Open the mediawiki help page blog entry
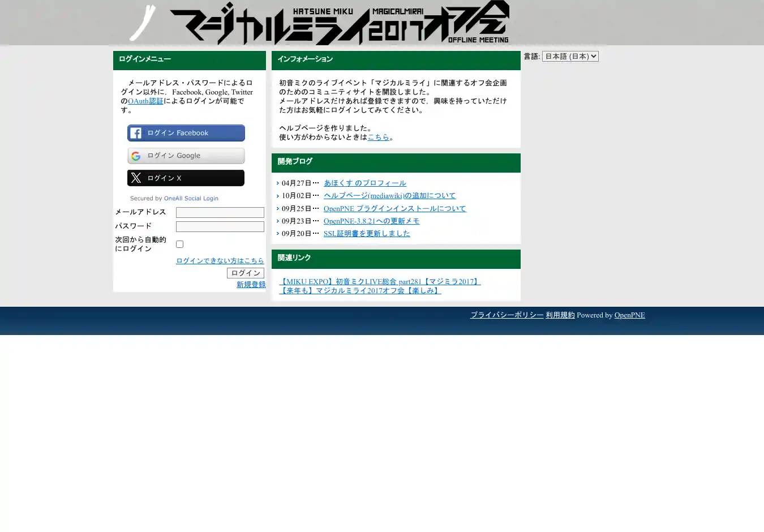 [389, 196]
